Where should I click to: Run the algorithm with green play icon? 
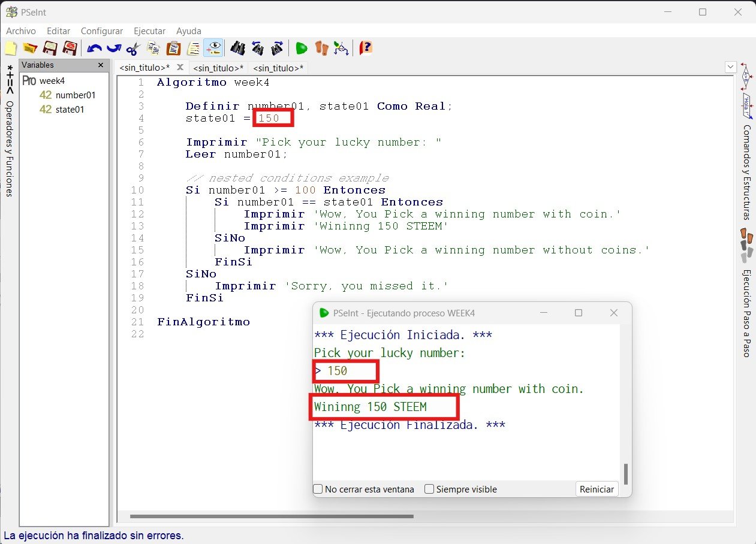pos(302,48)
